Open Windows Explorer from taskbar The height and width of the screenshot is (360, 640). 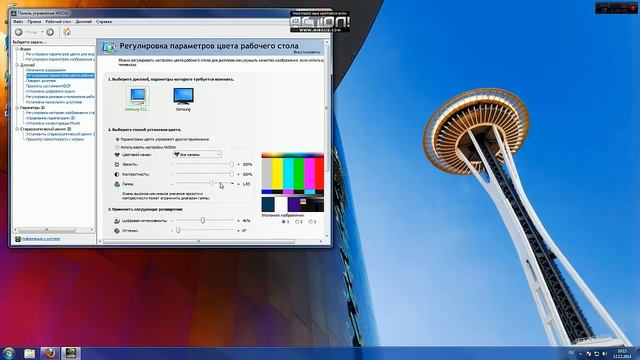pos(29,353)
